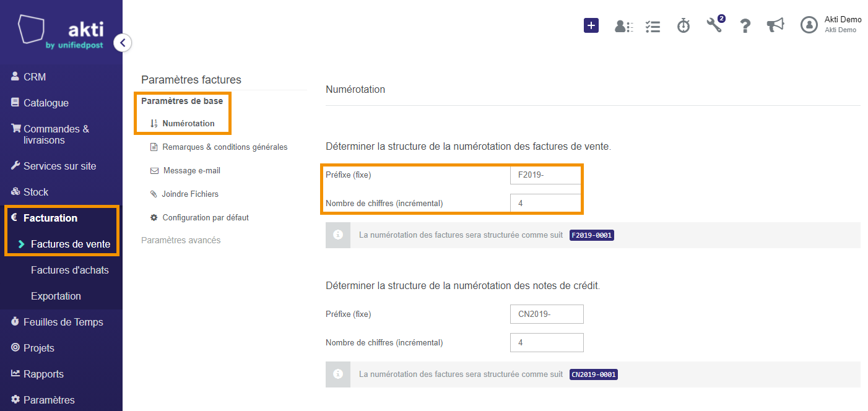Click the CN2019-0001 preview badge
This screenshot has height=411, width=868.
tap(594, 374)
